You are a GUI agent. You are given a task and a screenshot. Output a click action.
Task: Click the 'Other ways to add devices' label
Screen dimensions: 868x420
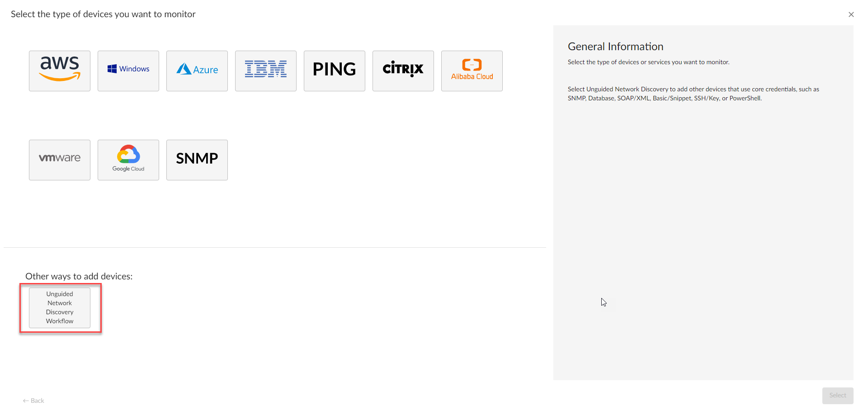click(x=79, y=276)
